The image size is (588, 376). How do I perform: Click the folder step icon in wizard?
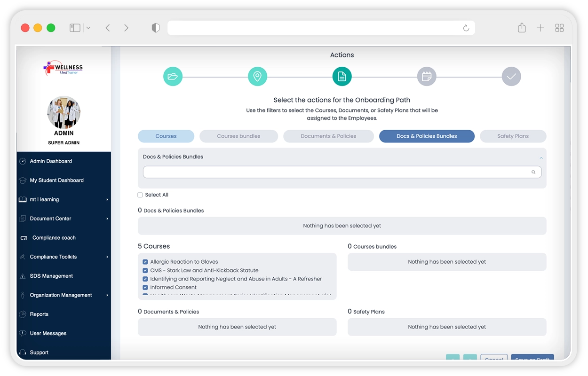click(173, 77)
